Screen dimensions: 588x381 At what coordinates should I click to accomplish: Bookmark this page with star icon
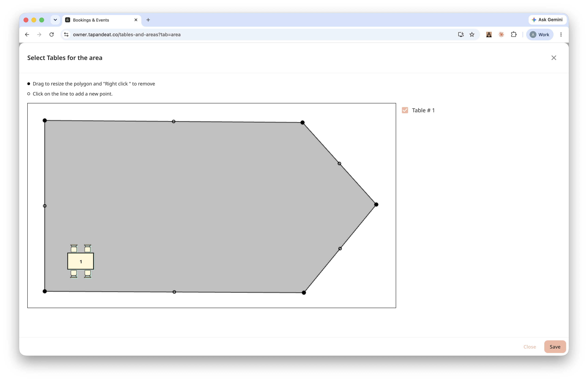(472, 35)
